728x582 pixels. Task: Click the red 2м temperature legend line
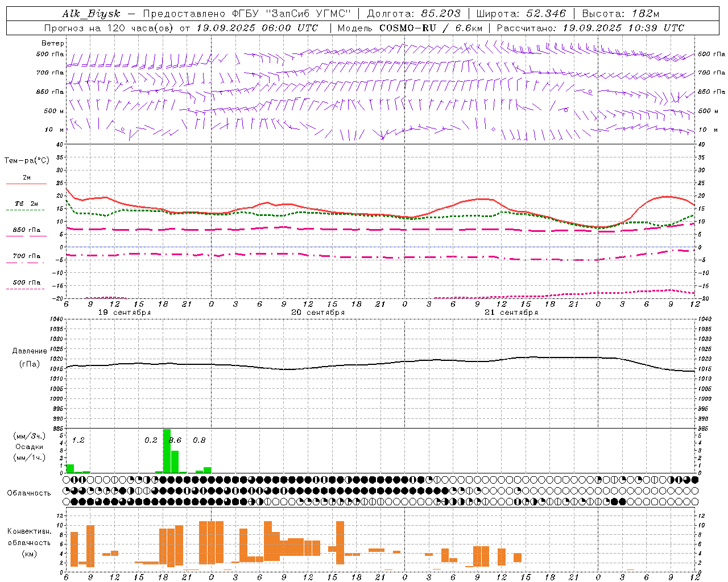coord(26,184)
